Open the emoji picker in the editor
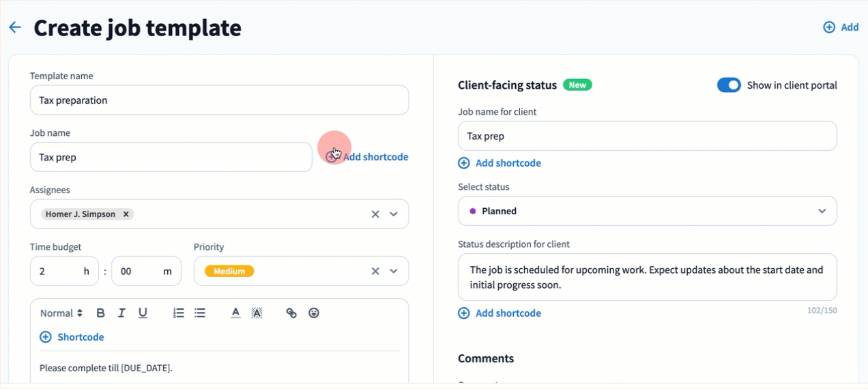The height and width of the screenshot is (389, 868). [314, 313]
